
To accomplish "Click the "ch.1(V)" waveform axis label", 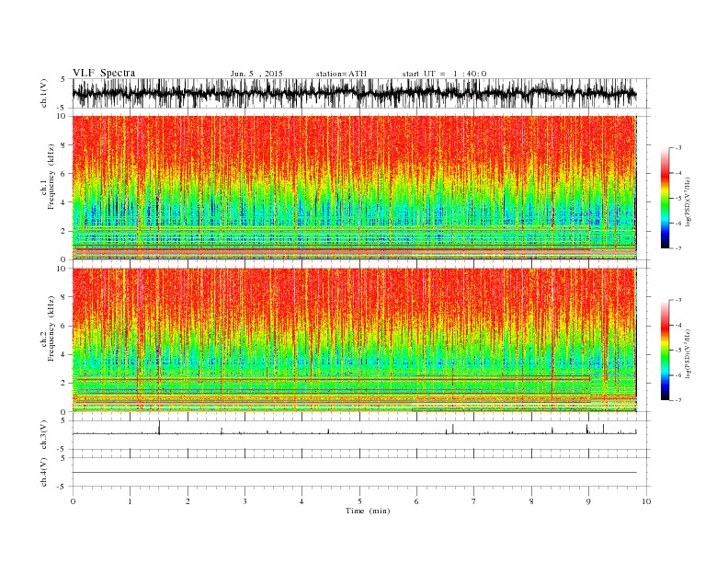I will pyautogui.click(x=44, y=93).
